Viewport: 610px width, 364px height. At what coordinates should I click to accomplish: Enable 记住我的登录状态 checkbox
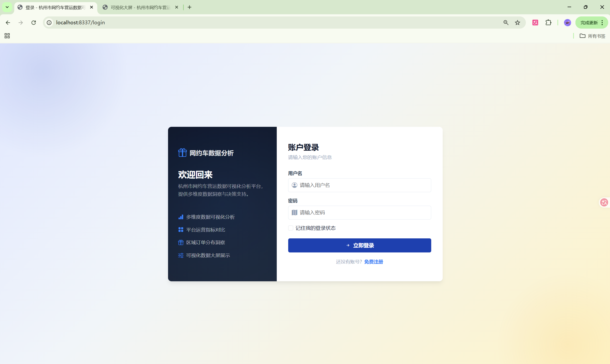pyautogui.click(x=290, y=228)
